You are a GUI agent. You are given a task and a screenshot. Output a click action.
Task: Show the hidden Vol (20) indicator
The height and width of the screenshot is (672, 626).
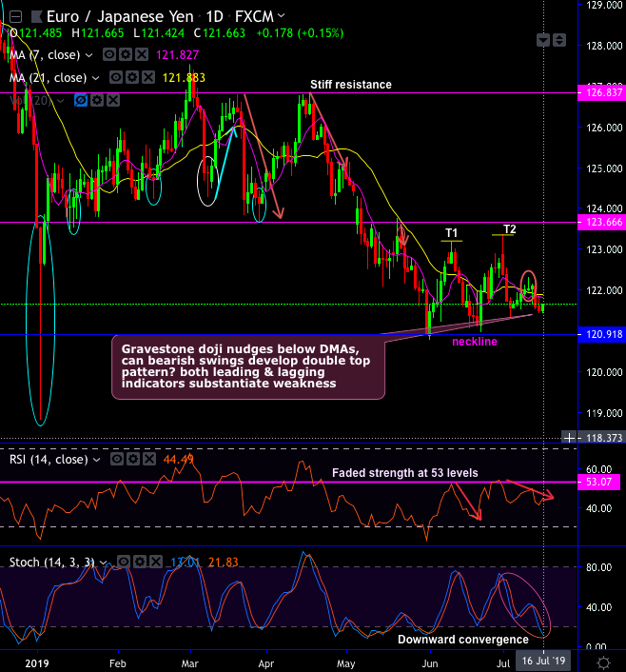[x=81, y=100]
